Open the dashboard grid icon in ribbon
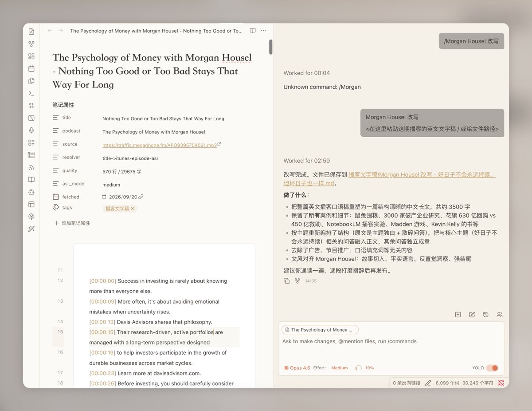 [31, 56]
